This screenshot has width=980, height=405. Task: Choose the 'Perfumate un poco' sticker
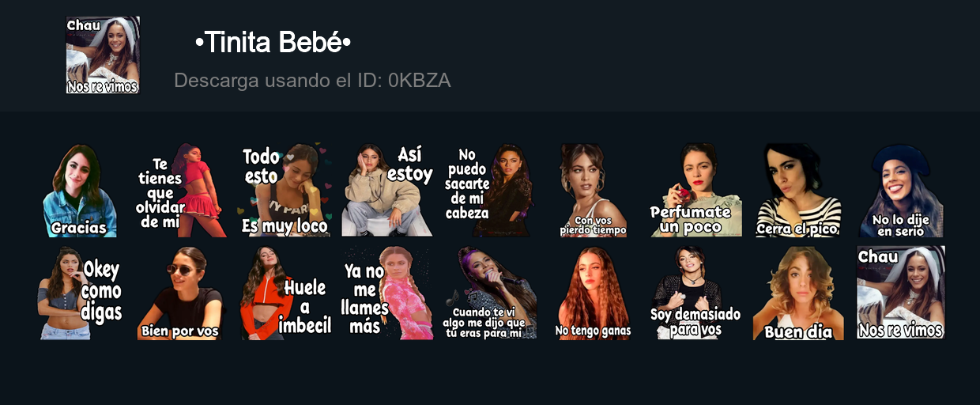click(x=695, y=190)
